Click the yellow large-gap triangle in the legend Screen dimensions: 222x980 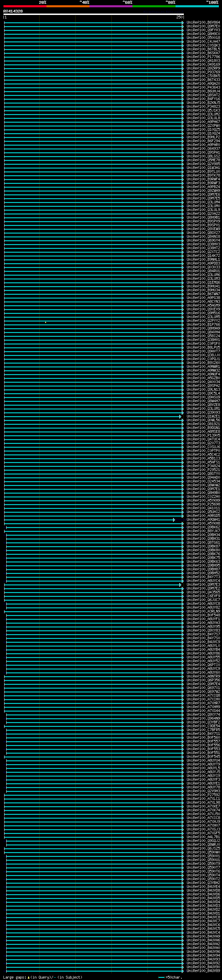tap(28, 977)
